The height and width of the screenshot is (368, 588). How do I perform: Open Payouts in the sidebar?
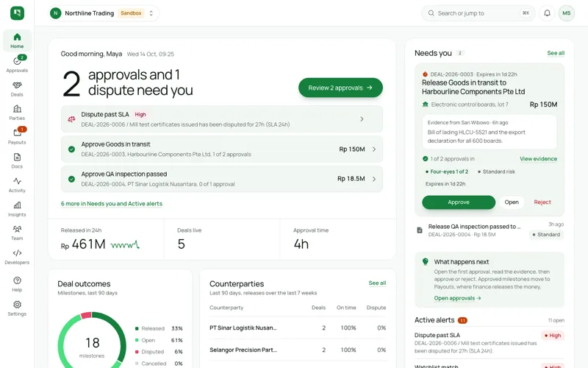click(x=17, y=136)
